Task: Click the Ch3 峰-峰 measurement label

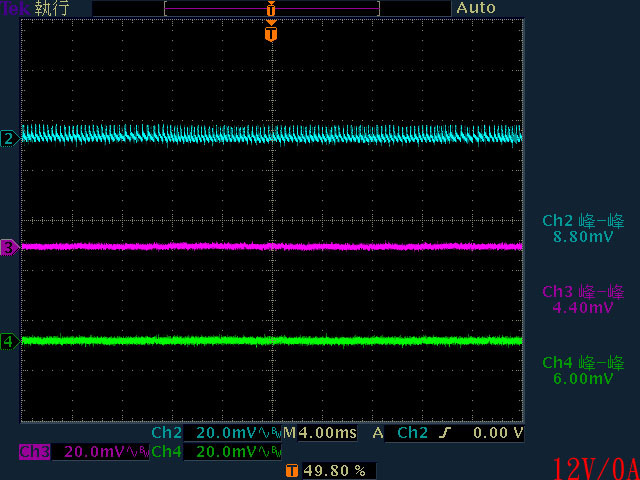Action: tap(583, 291)
